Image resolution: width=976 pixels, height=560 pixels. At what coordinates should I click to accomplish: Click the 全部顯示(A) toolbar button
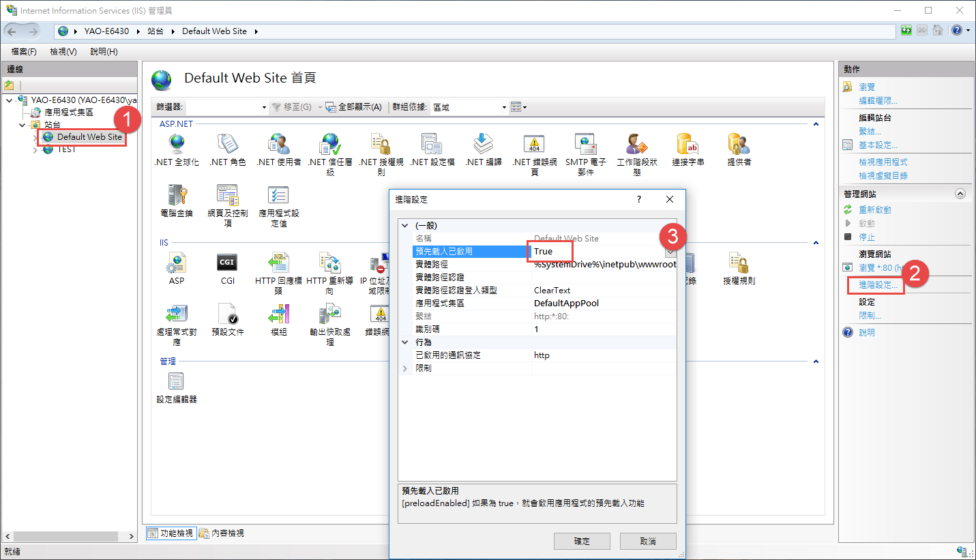coord(353,107)
